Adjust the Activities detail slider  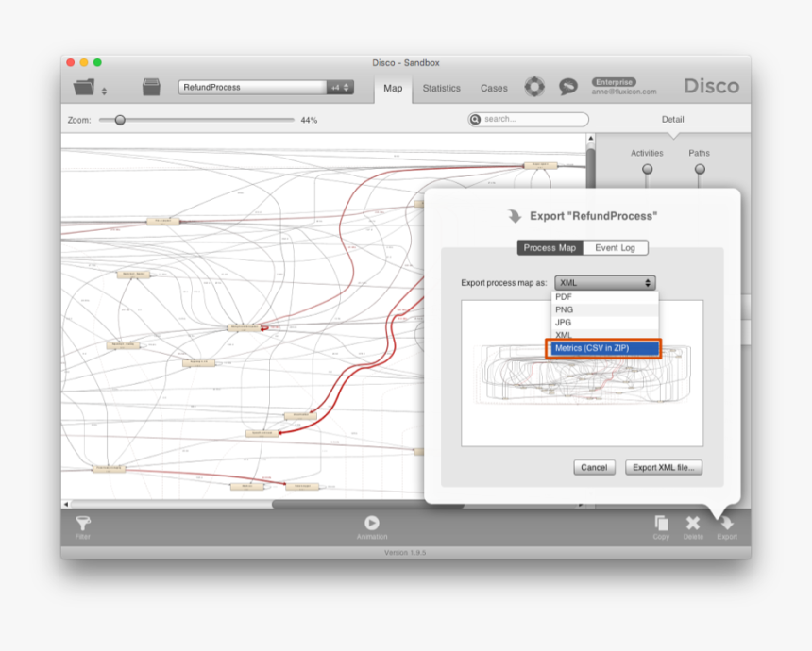(x=648, y=169)
